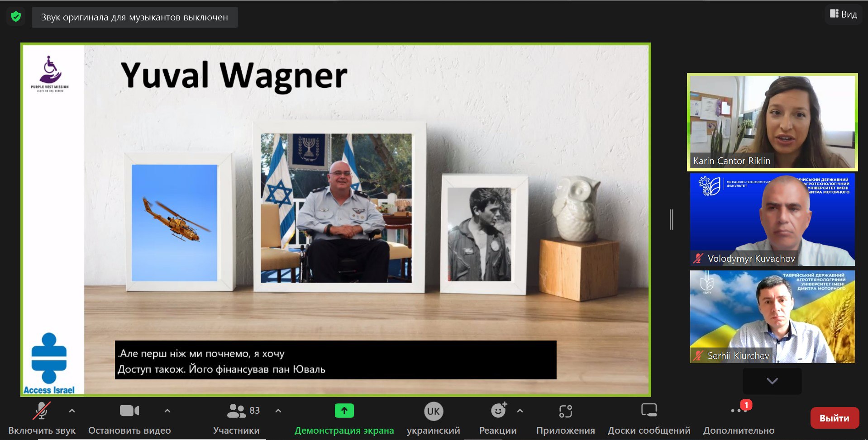Screen dimensions: 868x440
Task: Open Дополнительно more options menu
Action: pos(738,418)
